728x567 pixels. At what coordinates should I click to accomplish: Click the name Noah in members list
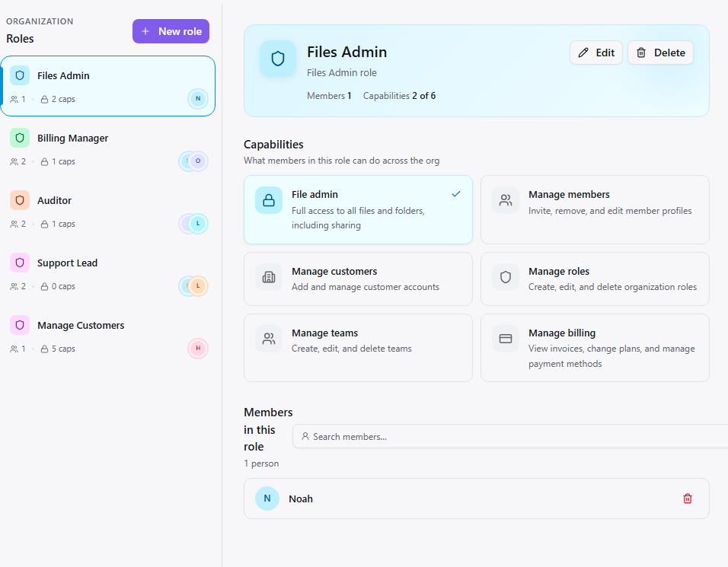301,499
